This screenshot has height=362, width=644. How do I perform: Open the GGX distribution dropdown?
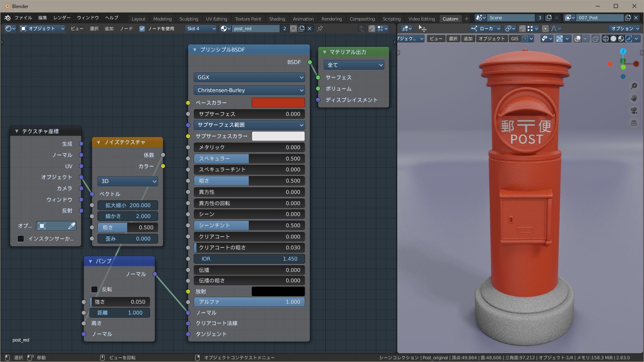tap(250, 77)
